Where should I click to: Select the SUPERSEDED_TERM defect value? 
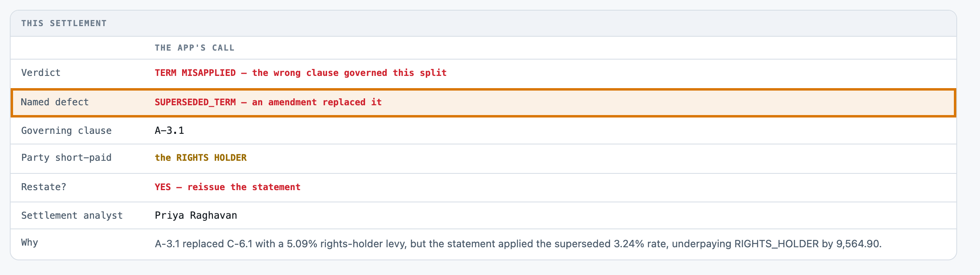(268, 102)
